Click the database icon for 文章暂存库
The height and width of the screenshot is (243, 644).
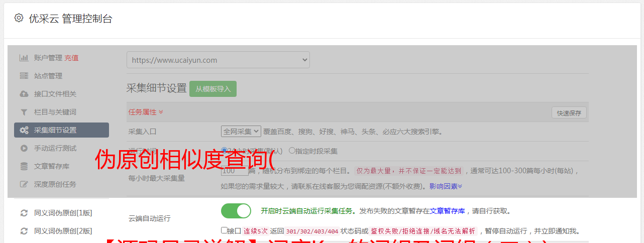24,166
